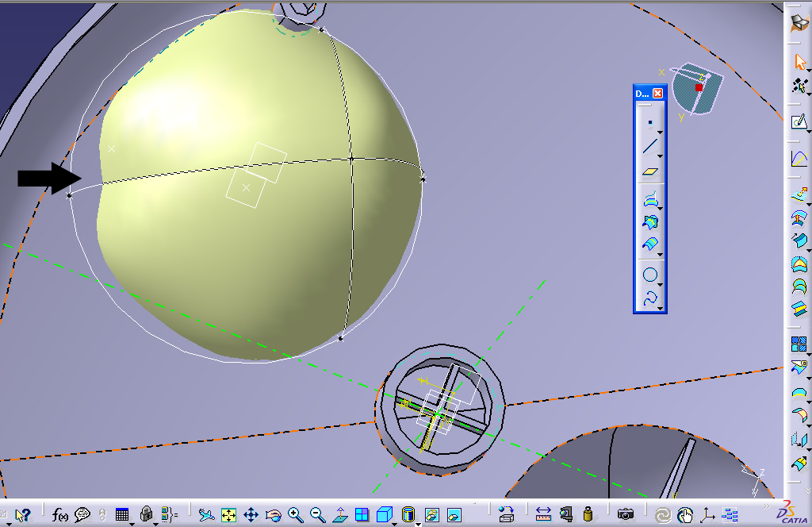Click the Zoom In magnifier
The image size is (812, 527).
click(296, 514)
